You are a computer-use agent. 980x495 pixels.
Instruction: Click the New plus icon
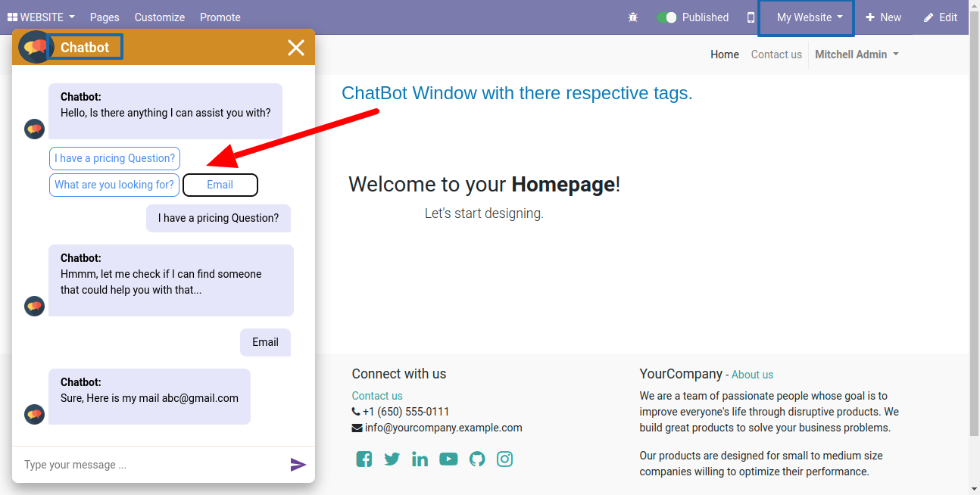(883, 17)
